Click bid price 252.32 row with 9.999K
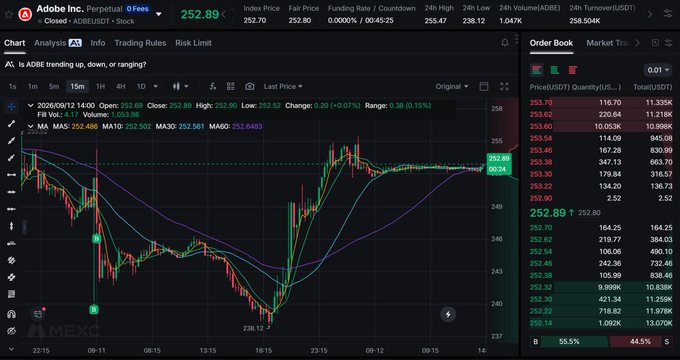This screenshot has height=360, width=680. [601, 287]
